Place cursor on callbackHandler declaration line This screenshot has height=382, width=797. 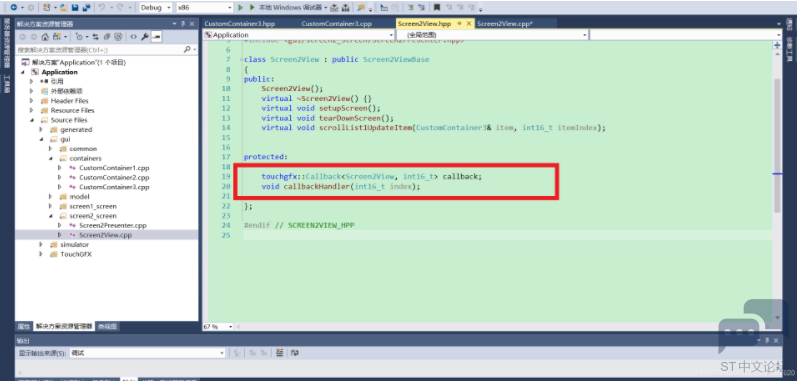click(341, 187)
